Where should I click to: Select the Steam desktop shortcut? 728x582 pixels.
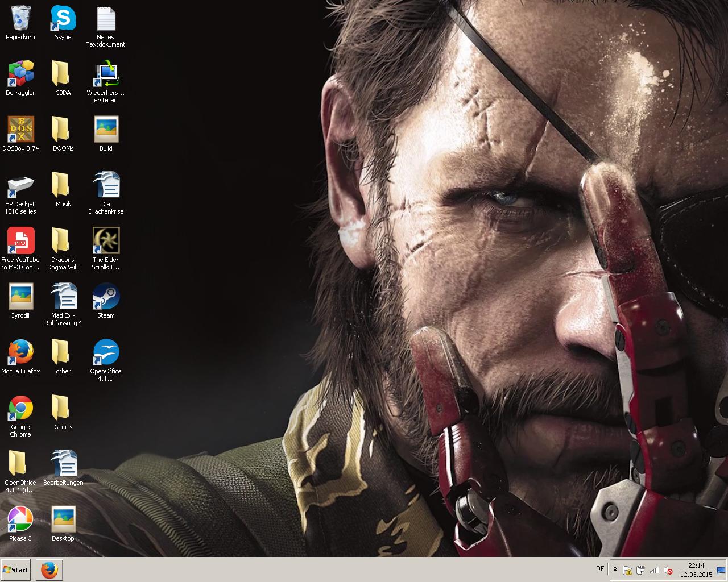coord(106,297)
